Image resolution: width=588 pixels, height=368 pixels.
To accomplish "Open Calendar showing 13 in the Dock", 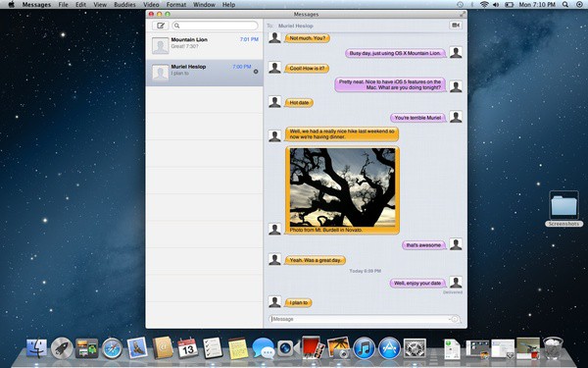I will (x=187, y=347).
